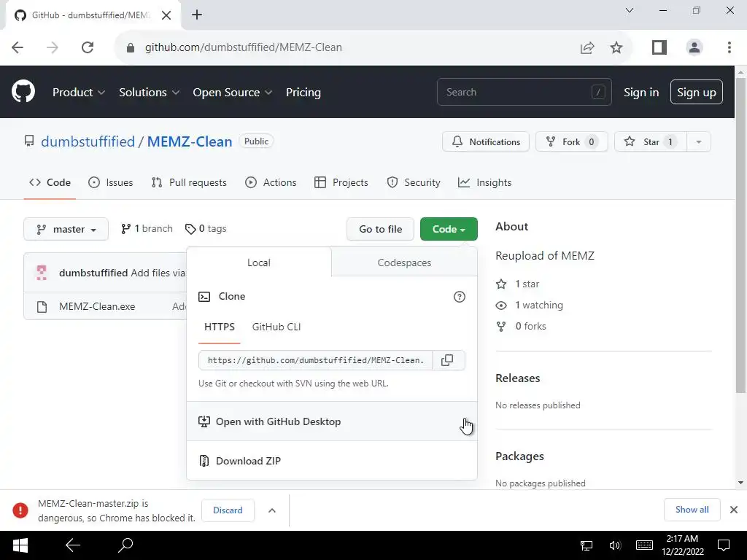Star the repository
The width and height of the screenshot is (747, 560).
(650, 142)
